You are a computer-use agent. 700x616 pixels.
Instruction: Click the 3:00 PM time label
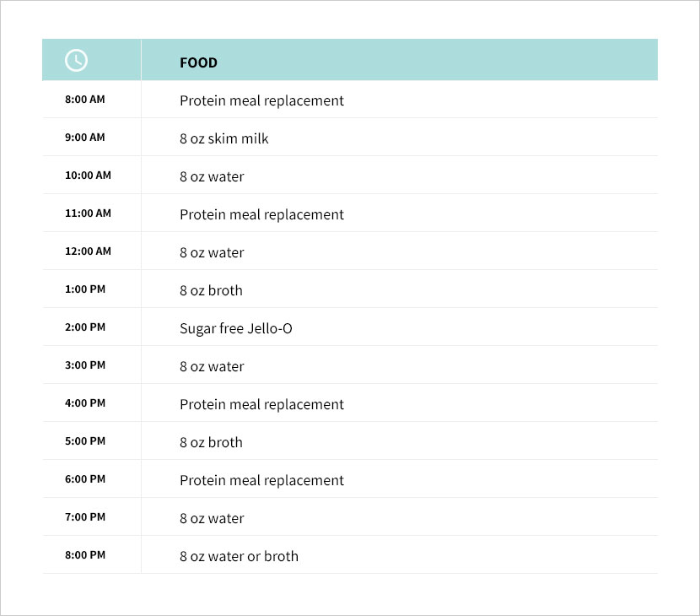tap(85, 365)
